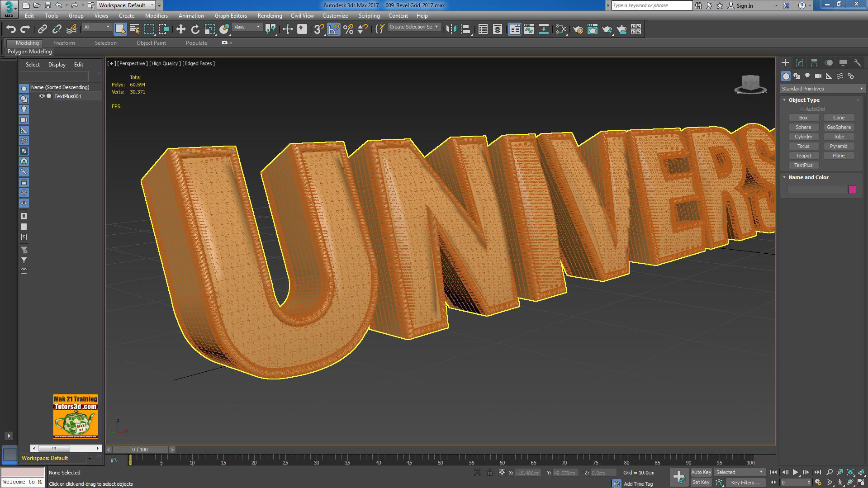Open Select by Name dialog
Viewport: 868px width, 488px height.
(134, 29)
